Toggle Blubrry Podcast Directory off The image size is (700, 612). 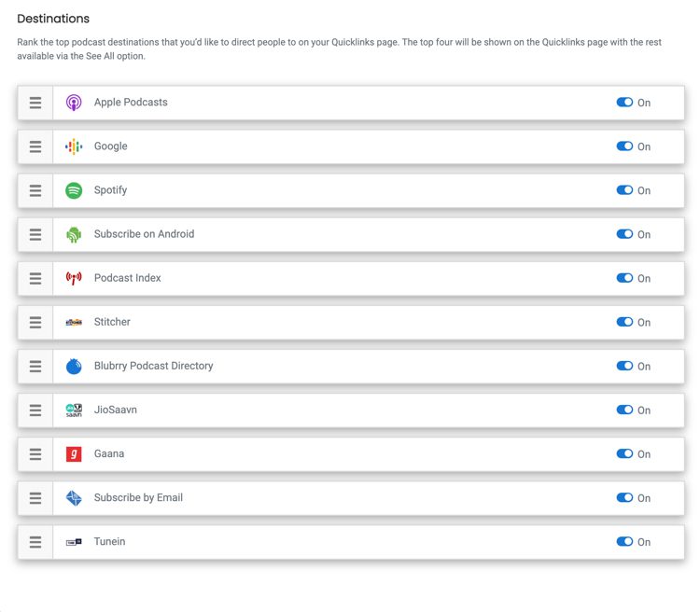point(624,366)
